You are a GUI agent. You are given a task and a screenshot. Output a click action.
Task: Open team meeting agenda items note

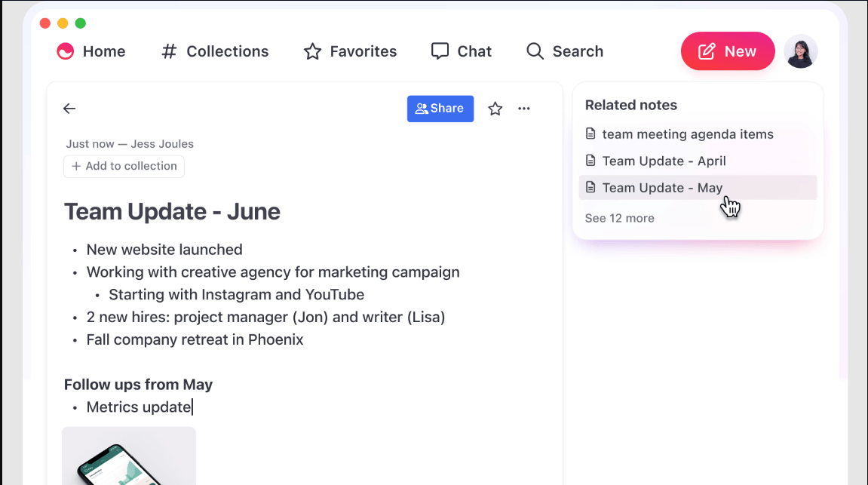[687, 134]
